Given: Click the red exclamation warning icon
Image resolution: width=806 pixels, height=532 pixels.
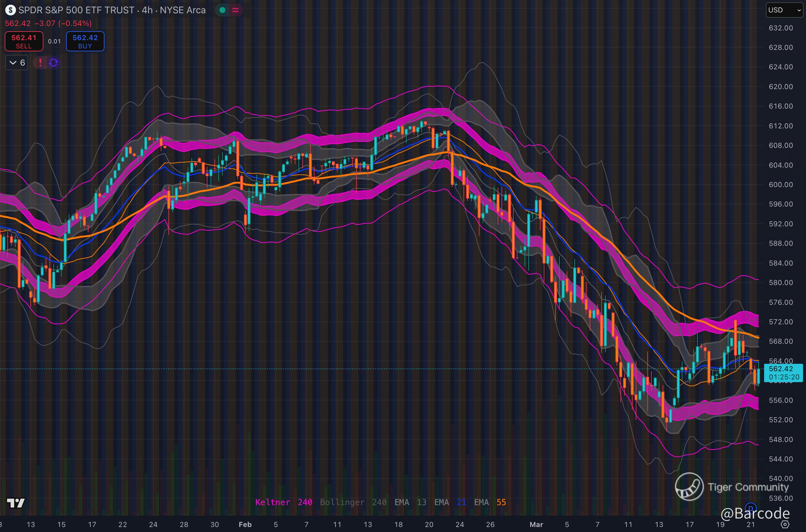Looking at the screenshot, I should 40,63.
